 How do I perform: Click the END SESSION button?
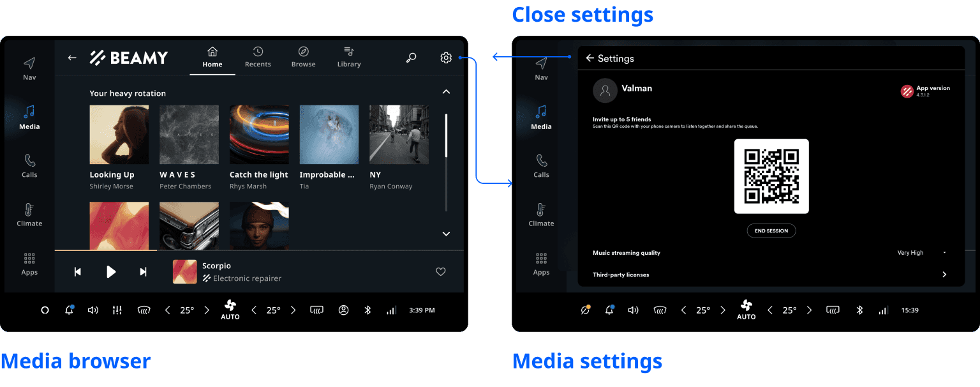coord(771,231)
